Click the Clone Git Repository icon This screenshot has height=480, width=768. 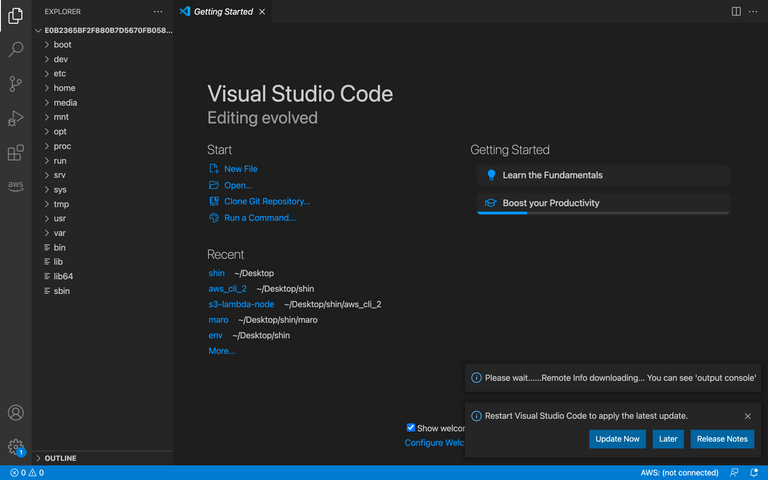point(214,201)
